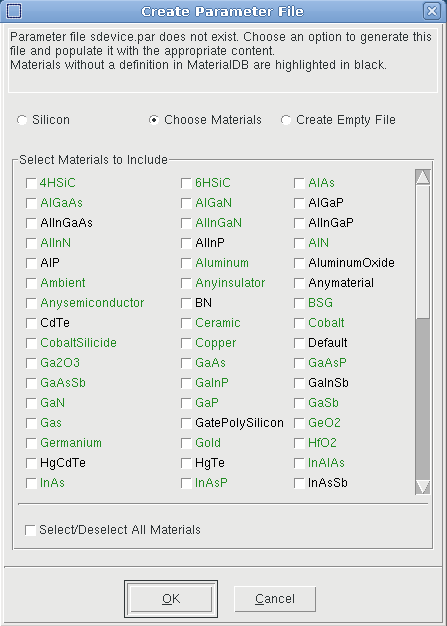Viewport: 447px width, 626px height.
Task: Tick the GaAsP checkbox
Action: click(x=299, y=363)
